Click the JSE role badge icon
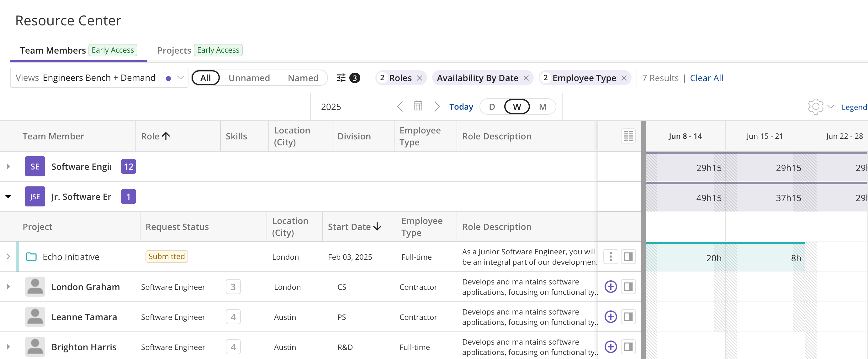The image size is (868, 359). click(x=35, y=196)
